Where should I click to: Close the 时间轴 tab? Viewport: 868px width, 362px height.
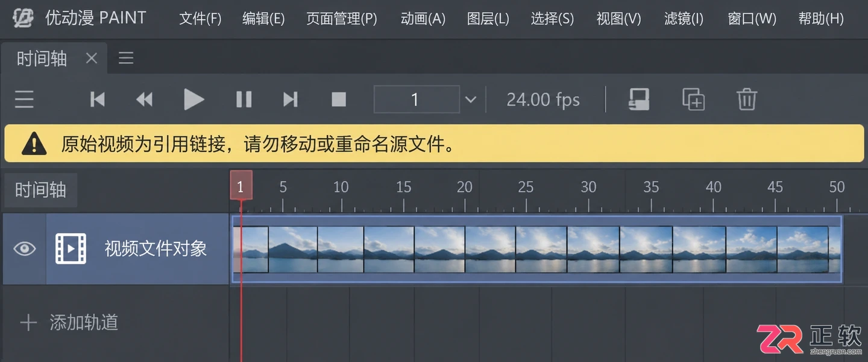click(x=91, y=59)
